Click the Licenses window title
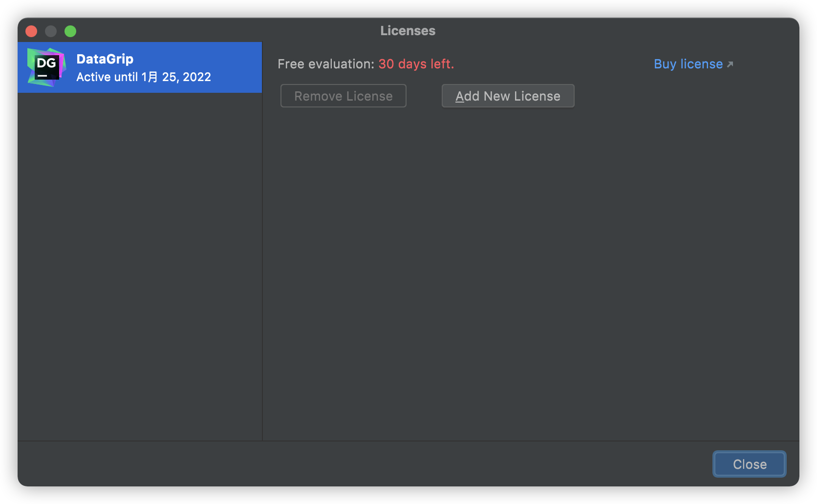The height and width of the screenshot is (504, 817). (408, 31)
